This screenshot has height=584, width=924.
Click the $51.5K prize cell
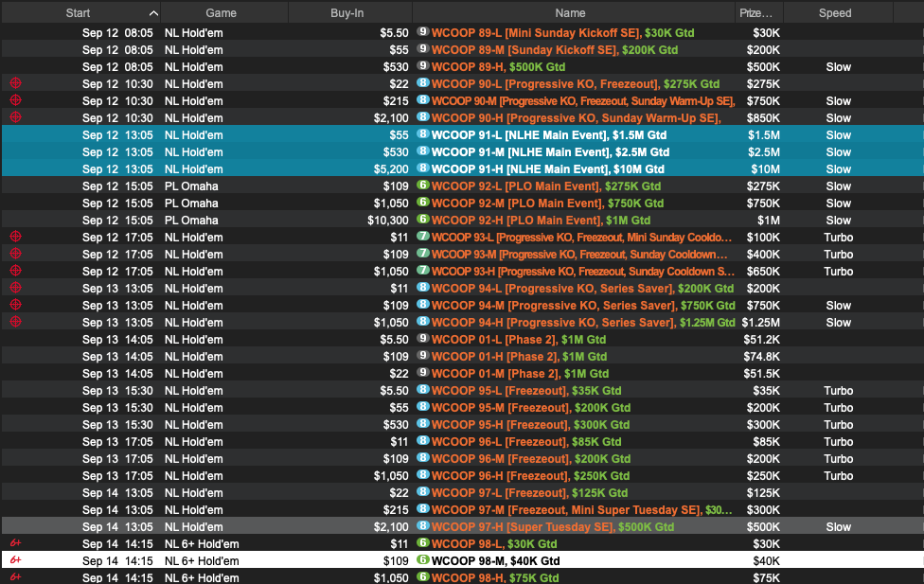[763, 374]
